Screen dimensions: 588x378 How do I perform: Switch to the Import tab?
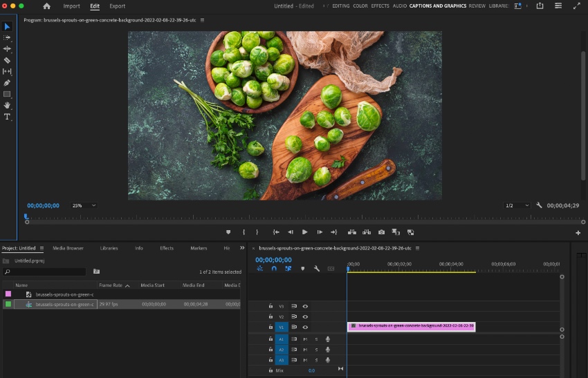(x=71, y=6)
